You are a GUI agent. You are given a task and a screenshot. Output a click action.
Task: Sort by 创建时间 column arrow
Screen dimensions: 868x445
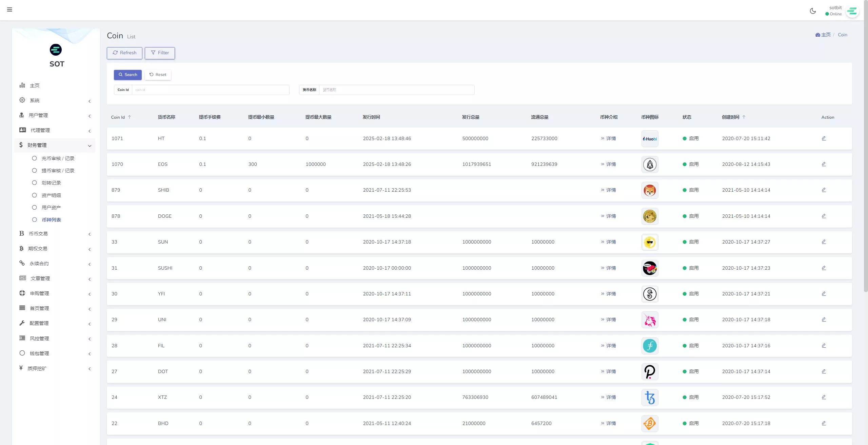(x=744, y=117)
